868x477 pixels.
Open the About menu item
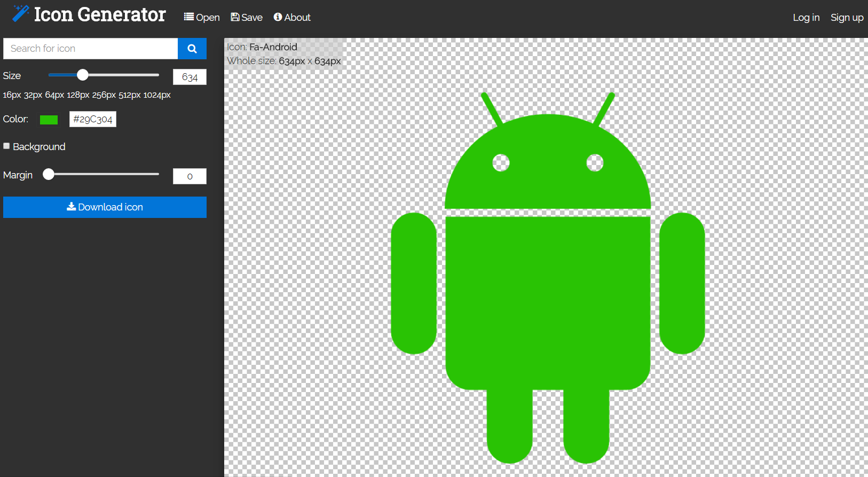click(x=292, y=17)
